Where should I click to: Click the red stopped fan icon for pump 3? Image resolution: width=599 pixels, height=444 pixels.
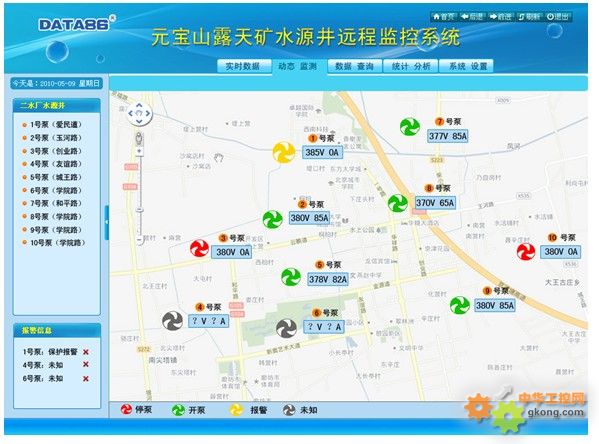[199, 248]
